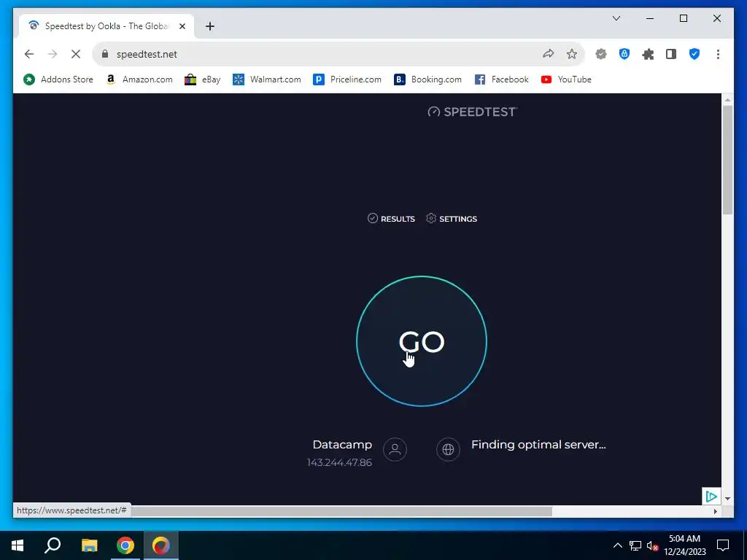747x560 pixels.
Task: Click the globe server icon
Action: pos(448,449)
